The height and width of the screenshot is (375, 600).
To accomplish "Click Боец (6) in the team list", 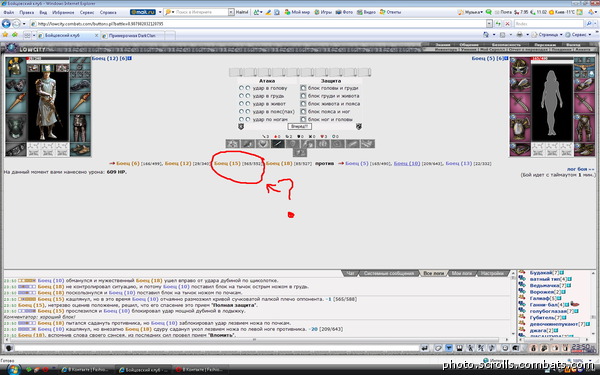I will pos(128,163).
